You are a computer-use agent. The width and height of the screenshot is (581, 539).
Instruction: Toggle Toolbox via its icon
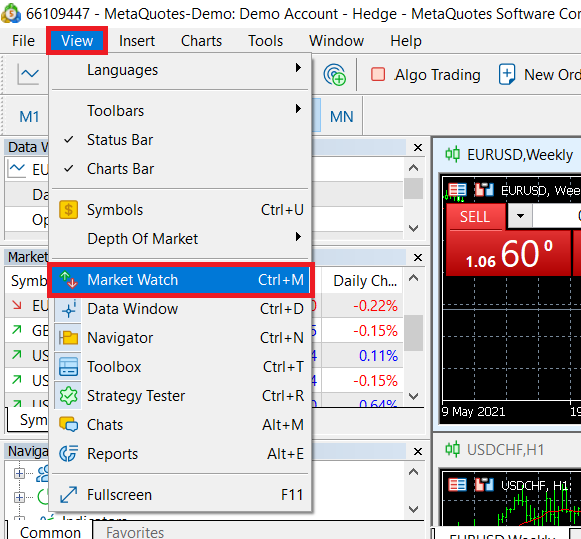pos(69,367)
